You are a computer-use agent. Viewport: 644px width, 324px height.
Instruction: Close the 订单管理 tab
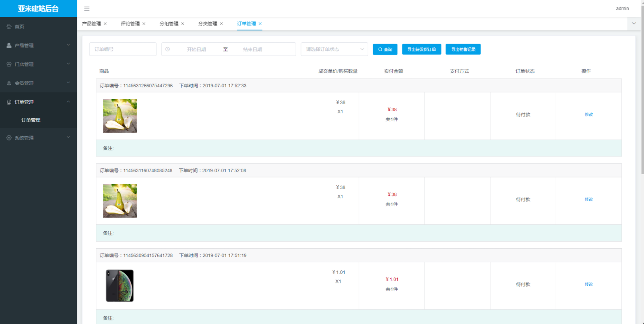260,24
